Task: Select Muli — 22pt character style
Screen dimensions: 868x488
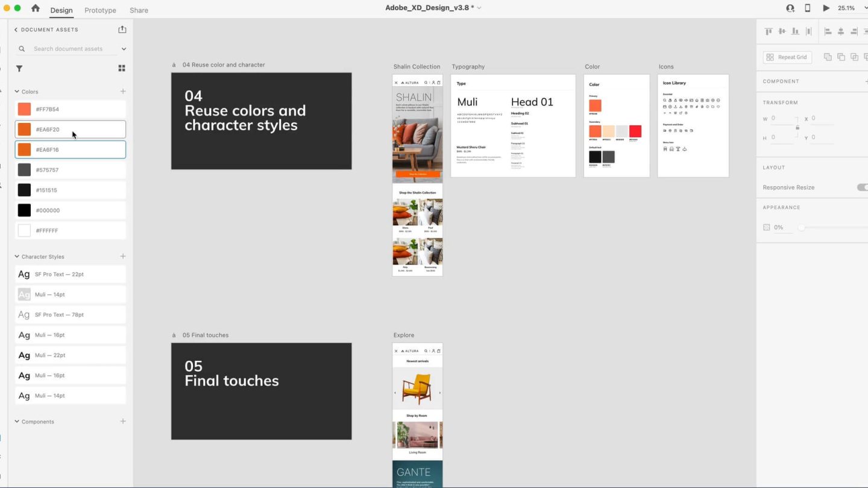Action: click(71, 355)
